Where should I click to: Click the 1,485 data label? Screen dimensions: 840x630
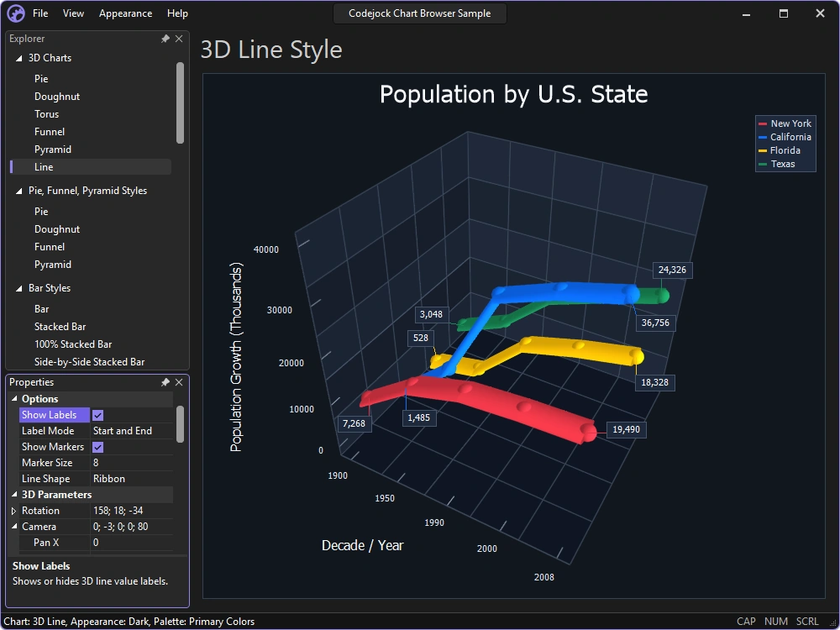pyautogui.click(x=419, y=417)
